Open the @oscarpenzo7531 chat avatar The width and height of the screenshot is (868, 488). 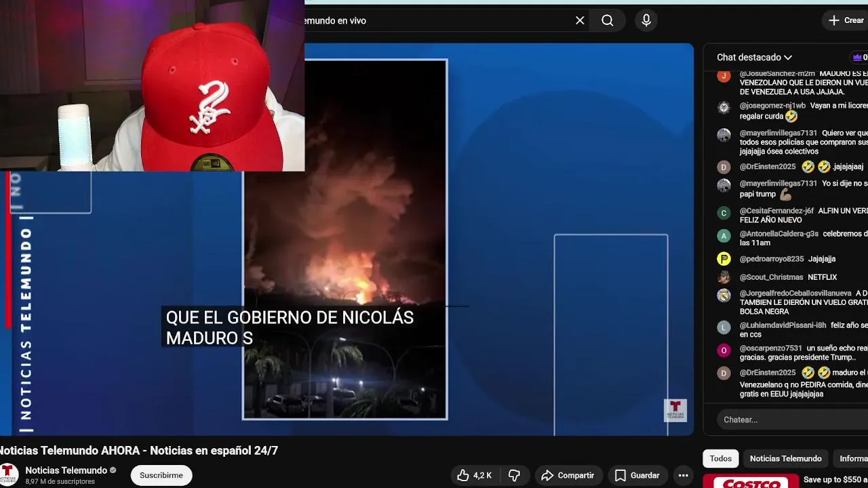[724, 350]
